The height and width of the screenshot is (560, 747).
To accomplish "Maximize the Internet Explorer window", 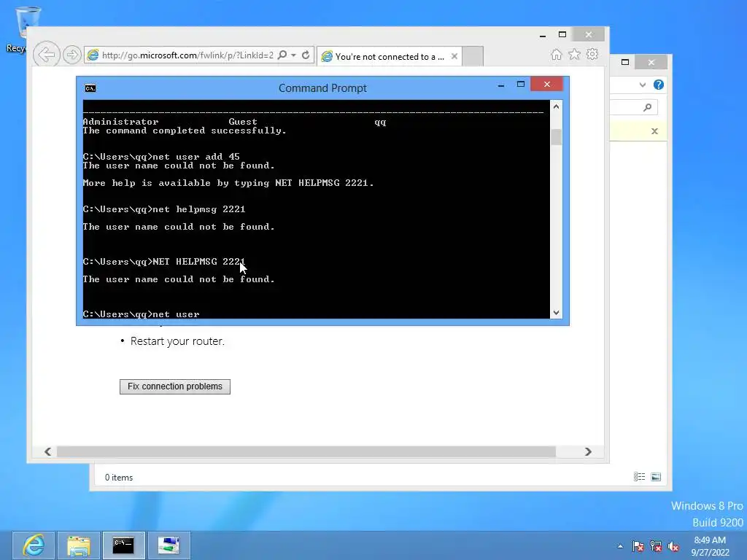I will coord(562,34).
